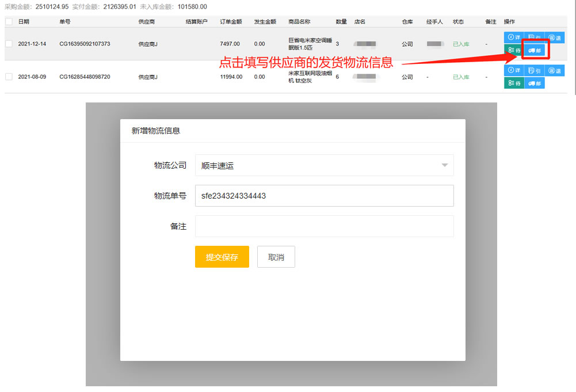Click the paid amount 2126395.01
576x392 pixels.
click(119, 6)
